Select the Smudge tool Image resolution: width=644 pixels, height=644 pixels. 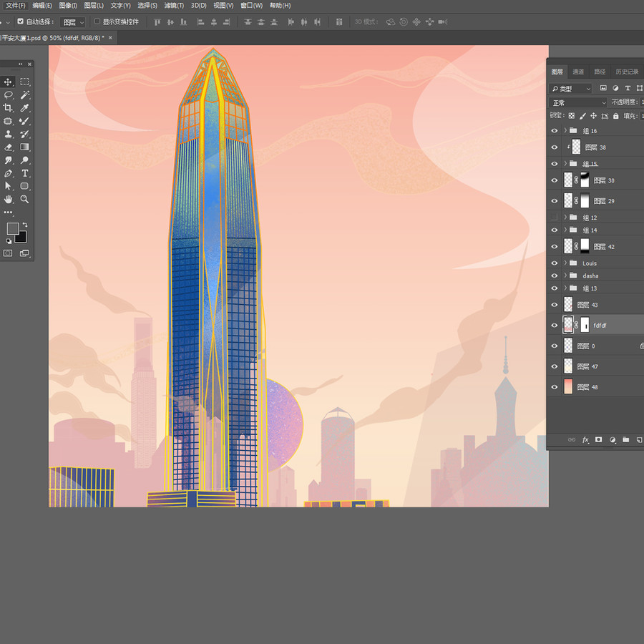coord(8,160)
